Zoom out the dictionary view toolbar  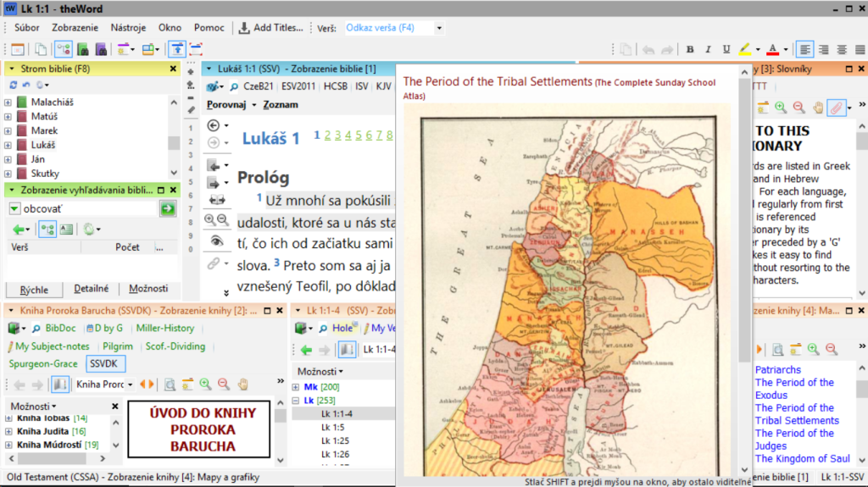tap(798, 108)
